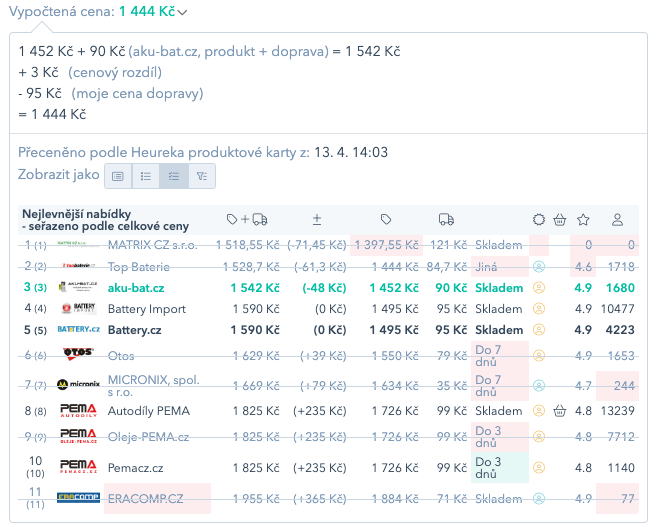The height and width of the screenshot is (527, 656).
Task: Open the Pemacz.cz shop name
Action: click(x=136, y=468)
